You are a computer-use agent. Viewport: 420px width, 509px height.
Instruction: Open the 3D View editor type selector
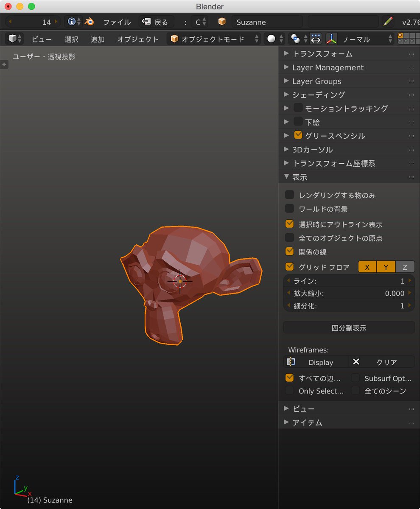[14, 39]
